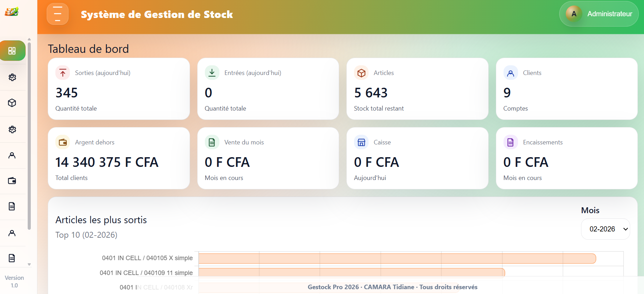Click 'Total clients' caption
Image resolution: width=644 pixels, height=294 pixels.
point(72,178)
